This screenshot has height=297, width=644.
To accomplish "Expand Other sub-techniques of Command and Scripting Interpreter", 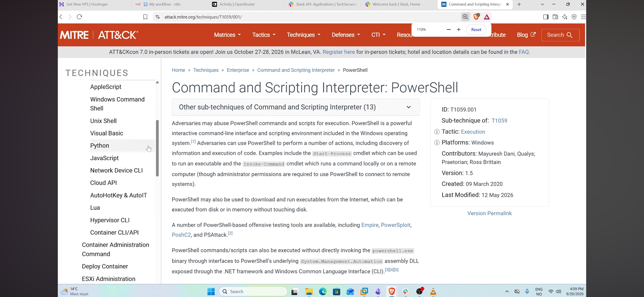I will click(x=296, y=107).
